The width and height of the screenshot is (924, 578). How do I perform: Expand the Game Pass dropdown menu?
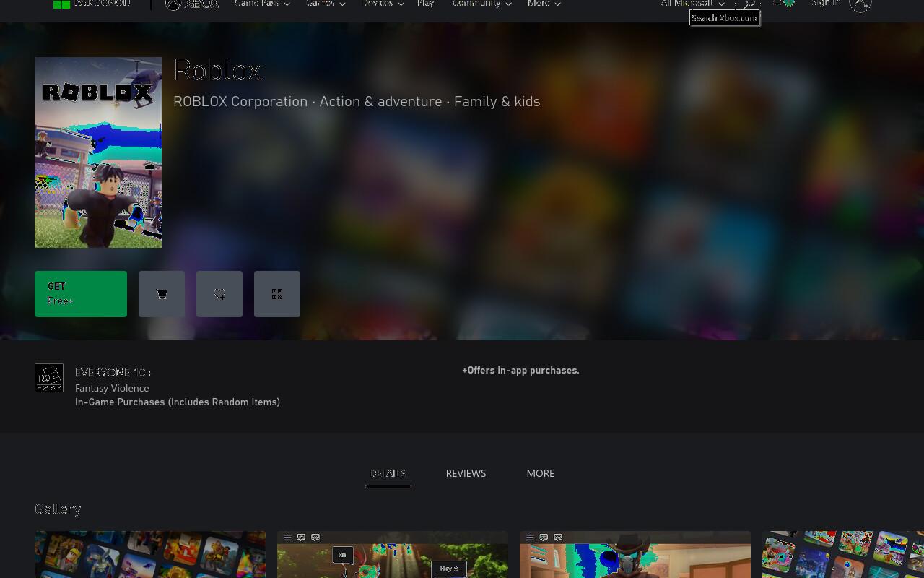click(262, 4)
